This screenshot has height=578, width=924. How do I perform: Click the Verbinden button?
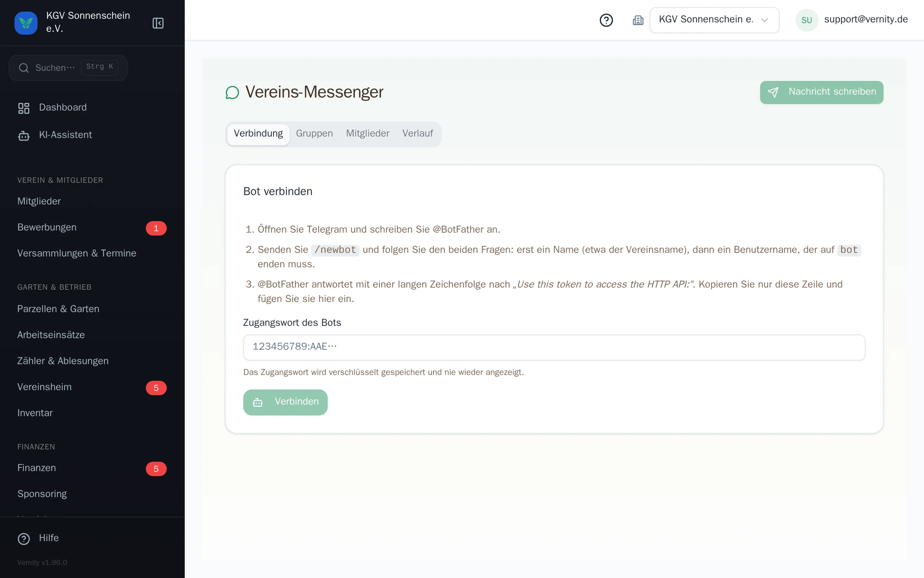pos(285,402)
